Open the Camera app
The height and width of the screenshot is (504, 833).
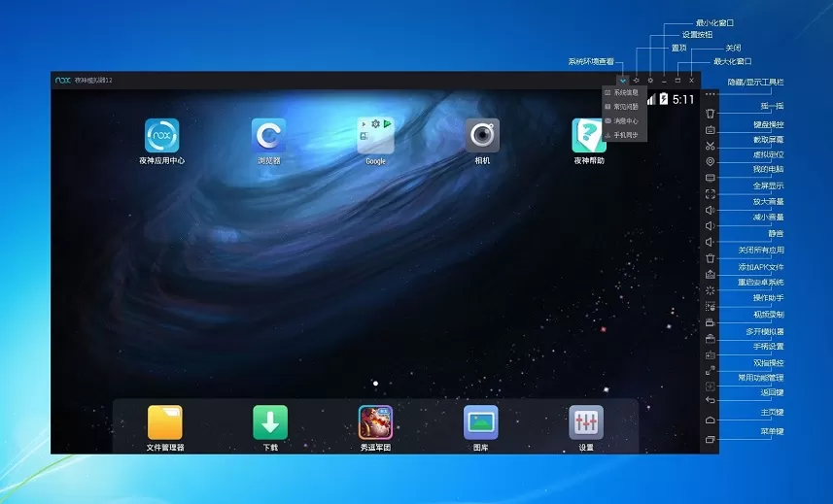[x=482, y=136]
